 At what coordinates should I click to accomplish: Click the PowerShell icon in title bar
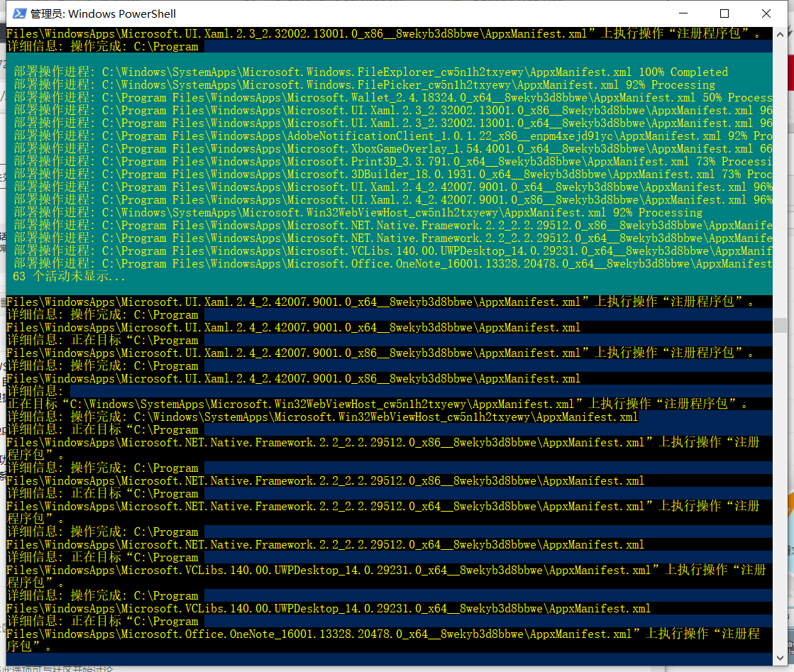(19, 13)
